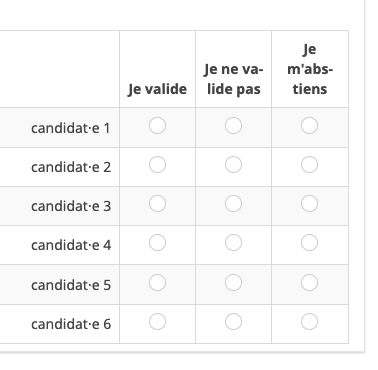378x370 pixels.
Task: Choose "Je ne valide pas" for candidat·e 1
Action: click(x=233, y=126)
